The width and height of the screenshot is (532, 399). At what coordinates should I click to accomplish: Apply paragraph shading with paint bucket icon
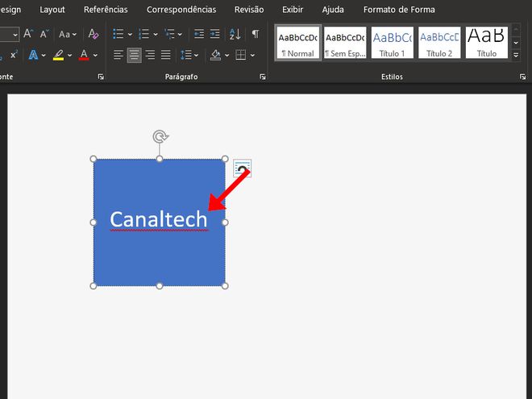215,55
